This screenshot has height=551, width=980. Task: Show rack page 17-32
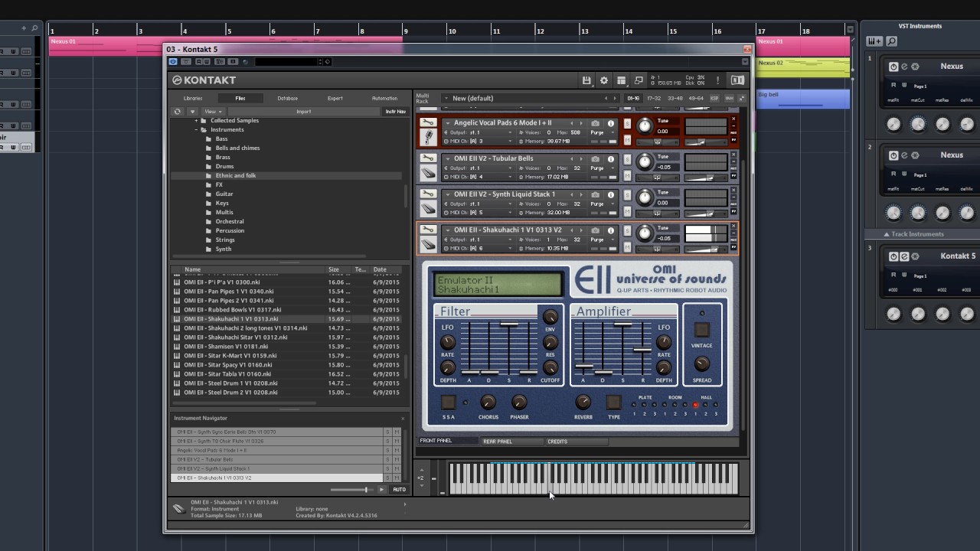point(654,98)
